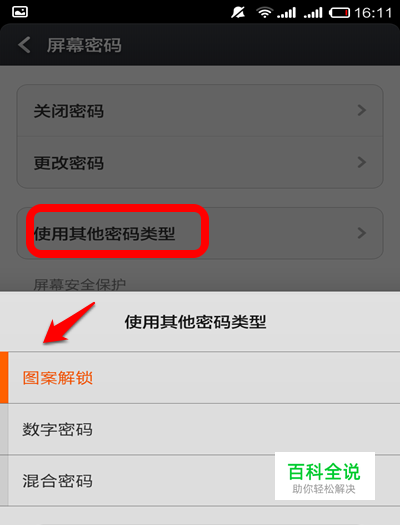Tap the first SIM signal bars

[x=287, y=13]
